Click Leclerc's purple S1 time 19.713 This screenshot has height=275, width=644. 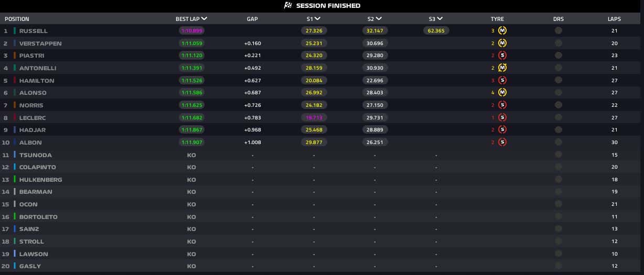click(314, 117)
